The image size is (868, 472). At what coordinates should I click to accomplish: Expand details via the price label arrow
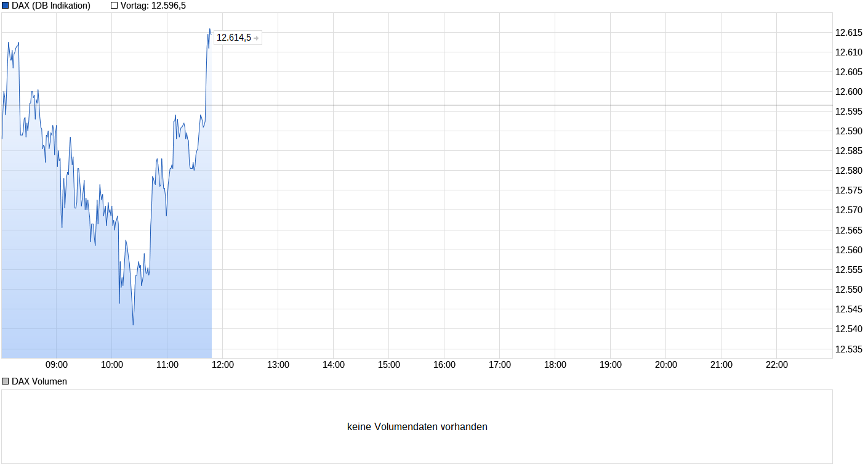click(x=255, y=38)
